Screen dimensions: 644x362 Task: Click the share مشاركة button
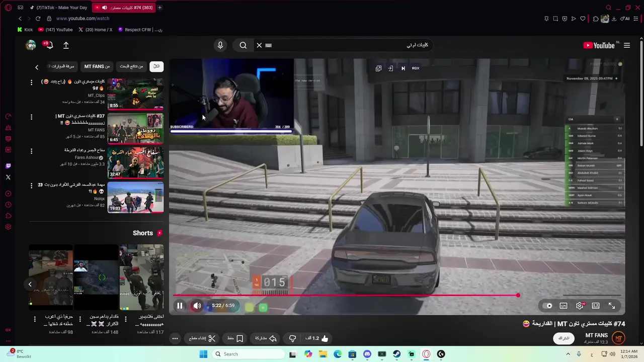pos(266,338)
